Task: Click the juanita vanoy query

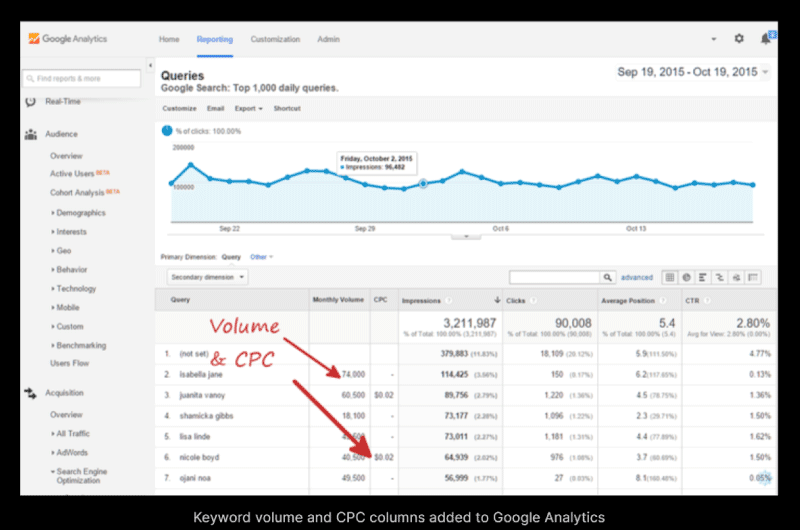Action: (x=202, y=395)
